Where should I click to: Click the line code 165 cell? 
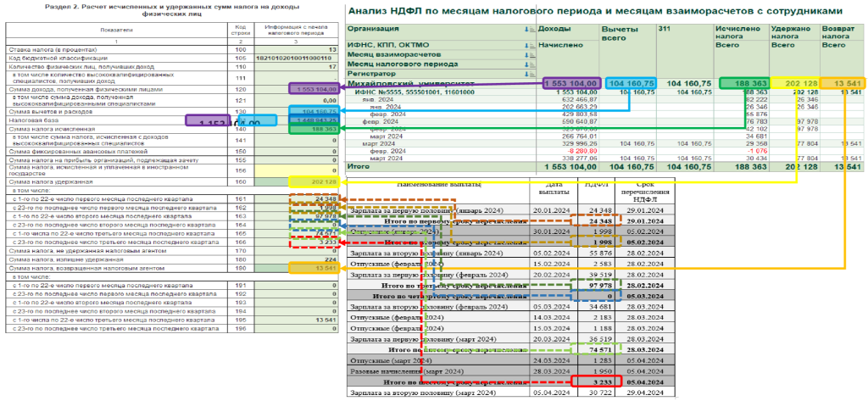(240, 233)
